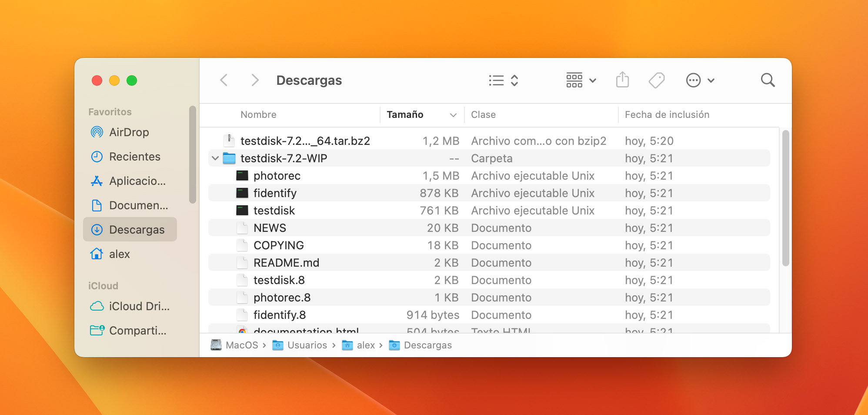Click the sidebar vertical scrollbar
The height and width of the screenshot is (415, 868).
[x=193, y=155]
